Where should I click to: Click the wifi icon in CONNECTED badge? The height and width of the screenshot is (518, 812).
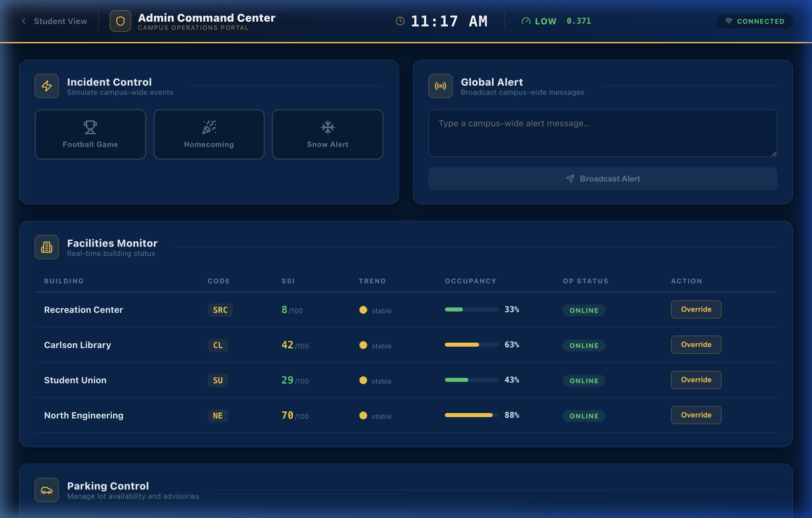[x=728, y=21]
